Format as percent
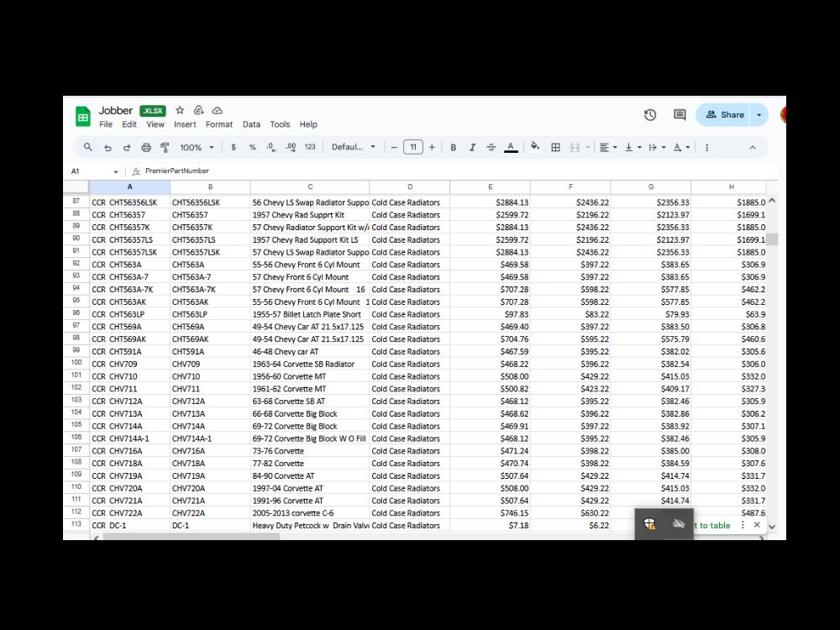 point(252,147)
